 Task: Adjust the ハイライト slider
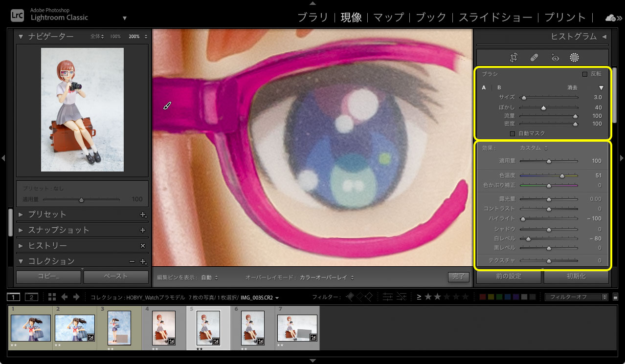point(549,219)
